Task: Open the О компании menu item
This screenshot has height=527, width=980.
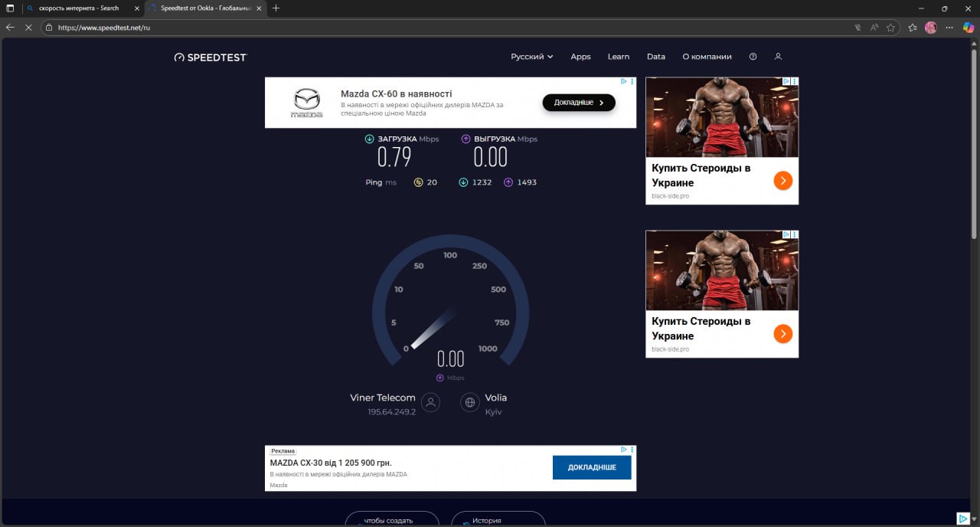Action: coord(707,57)
